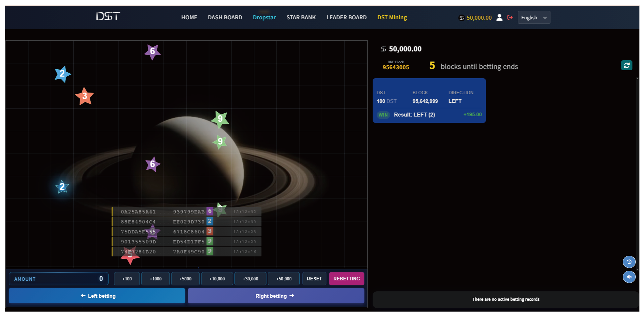The width and height of the screenshot is (644, 317).
Task: Open the DST Mining link
Action: [x=392, y=17]
